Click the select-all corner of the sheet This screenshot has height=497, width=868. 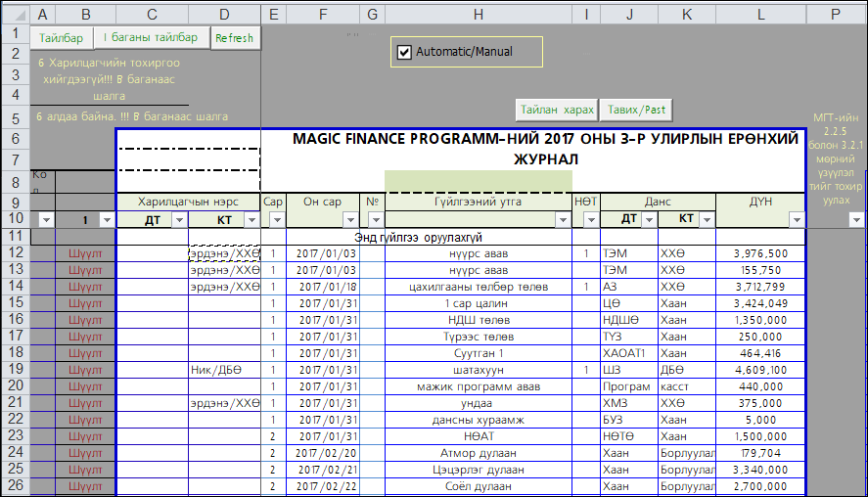click(15, 14)
